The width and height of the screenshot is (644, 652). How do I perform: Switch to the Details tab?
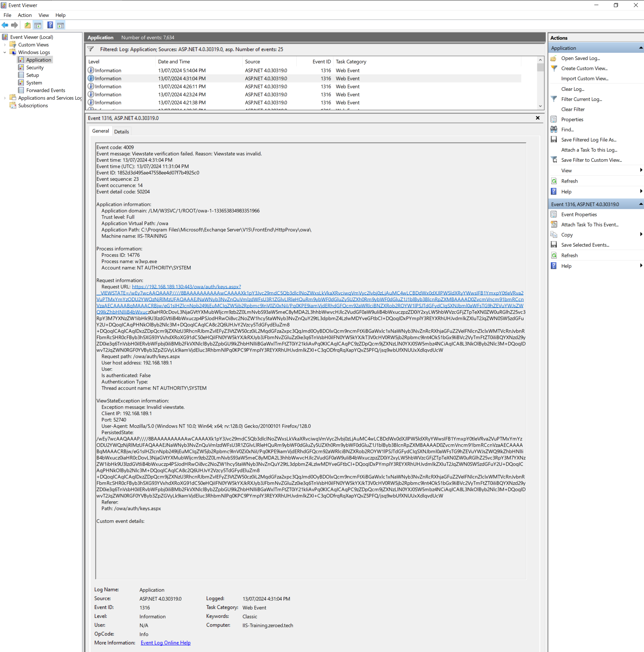pyautogui.click(x=121, y=131)
